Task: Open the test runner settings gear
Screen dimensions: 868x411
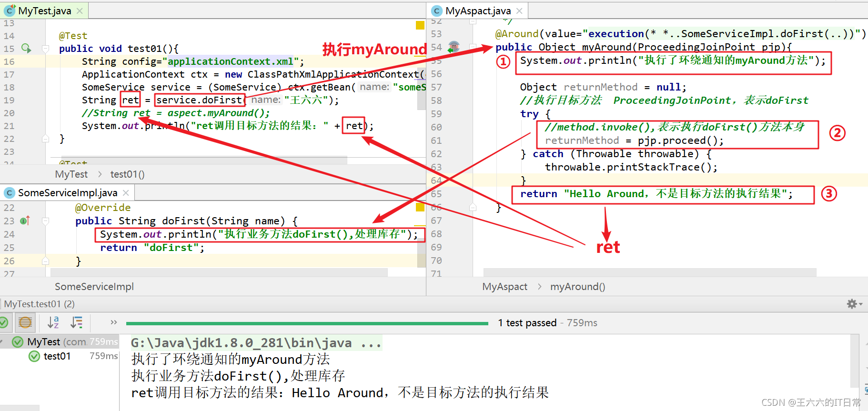Action: tap(854, 304)
